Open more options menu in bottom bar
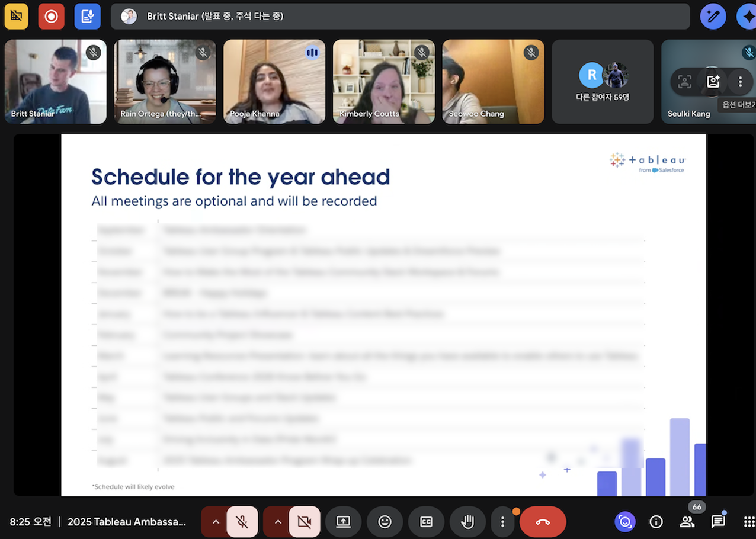Viewport: 756px width, 539px height. (x=502, y=522)
